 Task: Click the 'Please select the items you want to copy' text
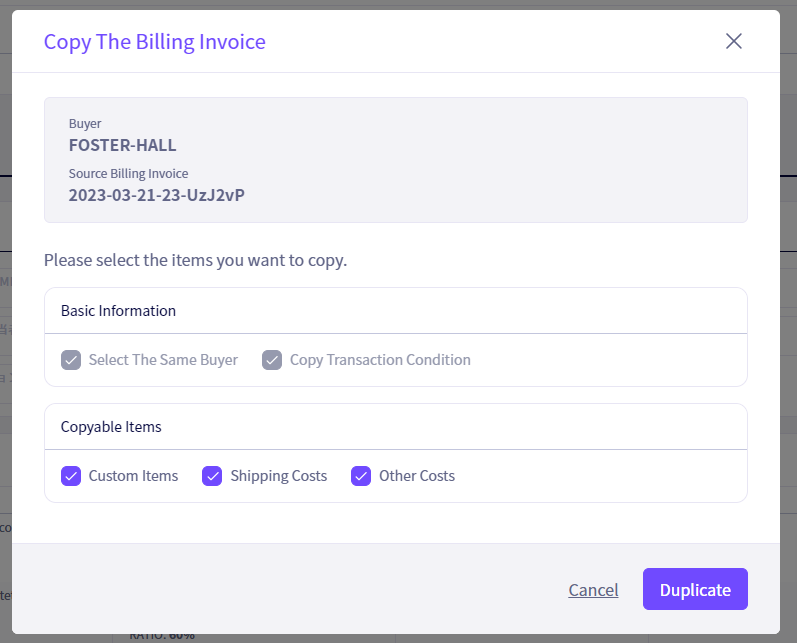(x=195, y=260)
